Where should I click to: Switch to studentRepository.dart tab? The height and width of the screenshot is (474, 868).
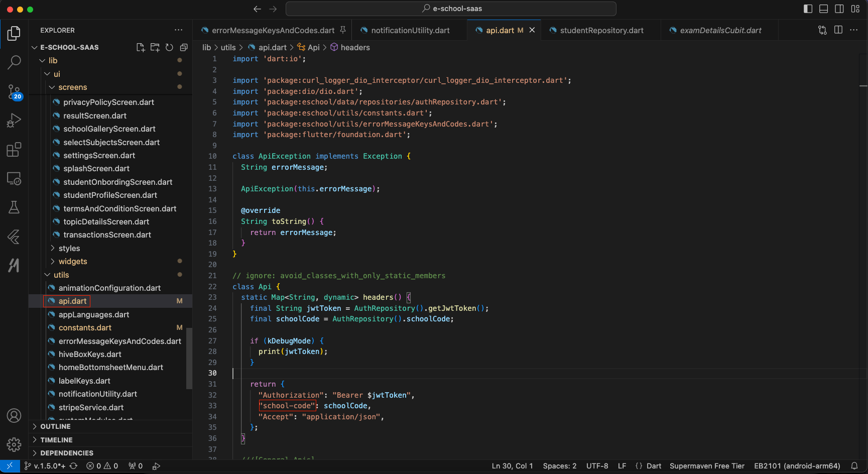(x=601, y=30)
